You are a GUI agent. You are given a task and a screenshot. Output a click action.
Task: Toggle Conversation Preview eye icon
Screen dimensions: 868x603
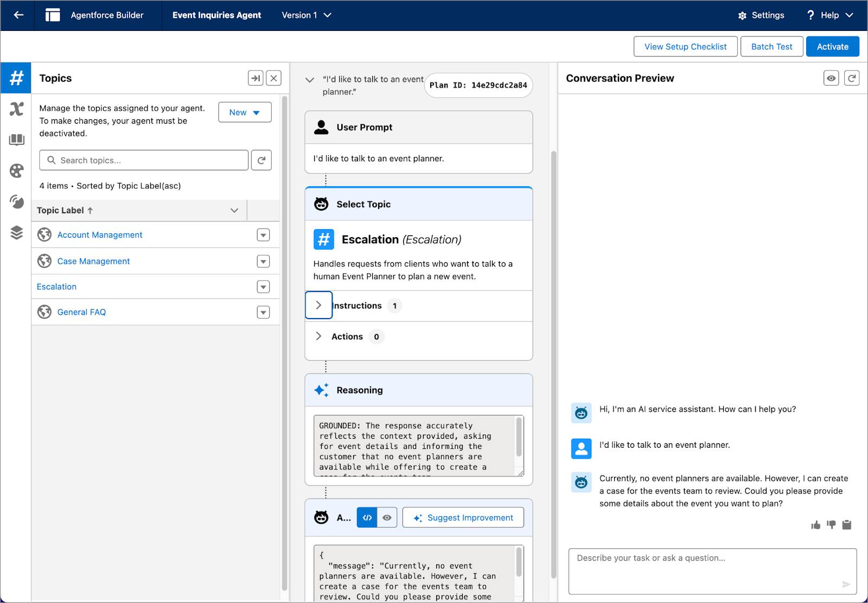(x=831, y=78)
